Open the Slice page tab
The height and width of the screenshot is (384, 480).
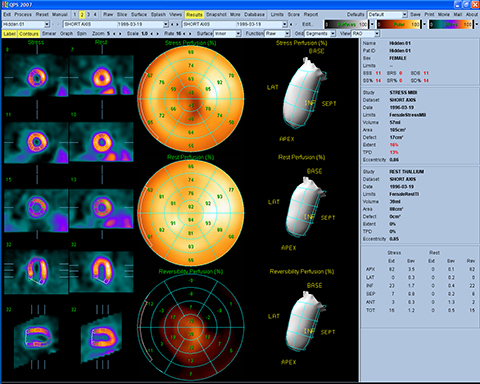(x=122, y=15)
